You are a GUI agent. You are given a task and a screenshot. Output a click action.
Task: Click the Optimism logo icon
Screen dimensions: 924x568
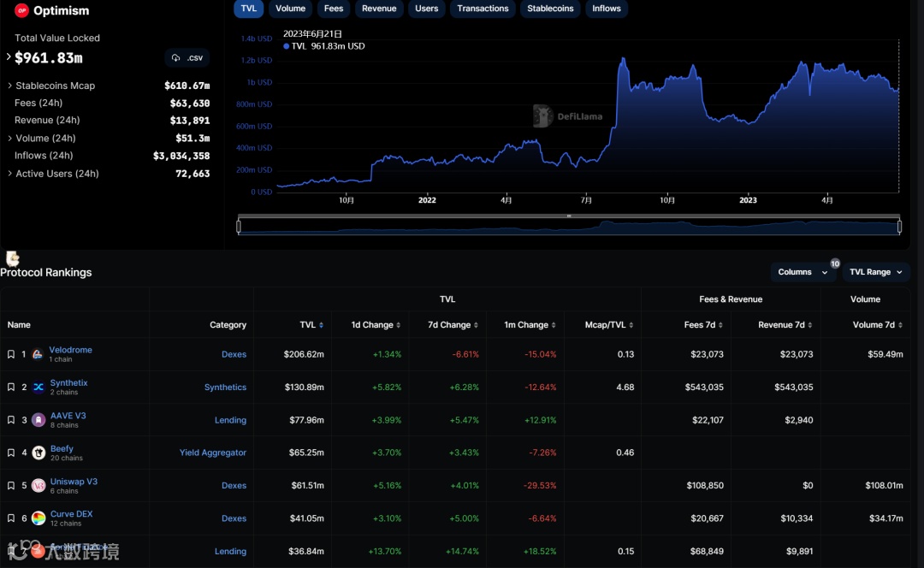[21, 10]
